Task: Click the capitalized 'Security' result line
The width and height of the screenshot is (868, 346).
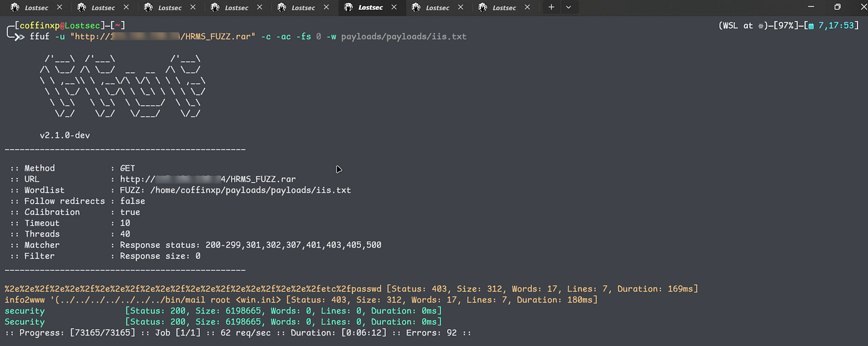Action: (223, 322)
